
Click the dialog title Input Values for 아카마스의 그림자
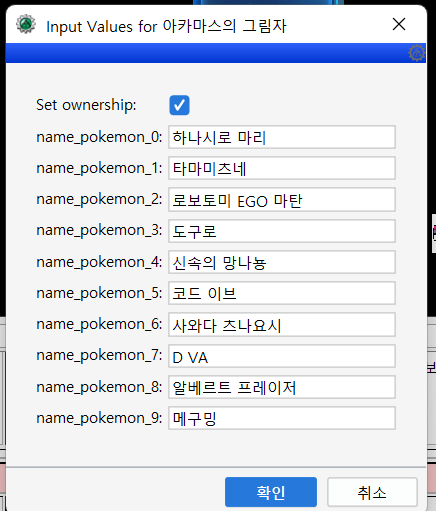[x=166, y=26]
